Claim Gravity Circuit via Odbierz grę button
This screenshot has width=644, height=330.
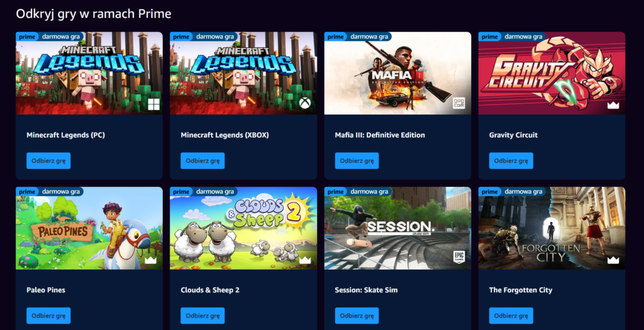click(x=511, y=160)
